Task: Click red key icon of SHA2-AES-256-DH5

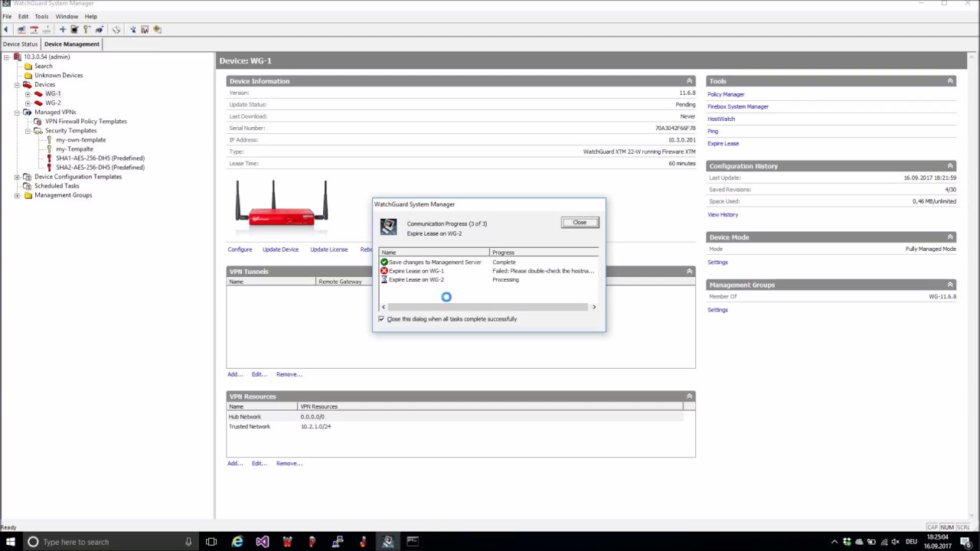Action: click(x=49, y=168)
